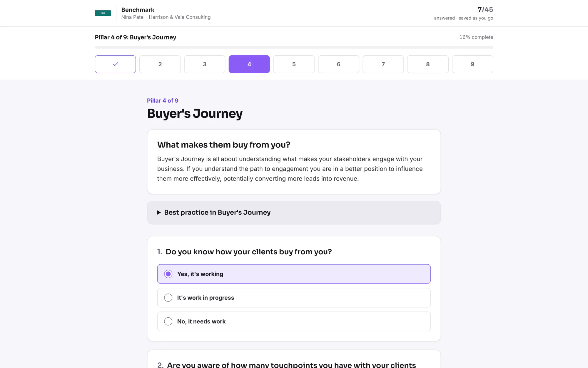Go to pillar 3 step
The width and height of the screenshot is (588, 368).
coord(205,64)
